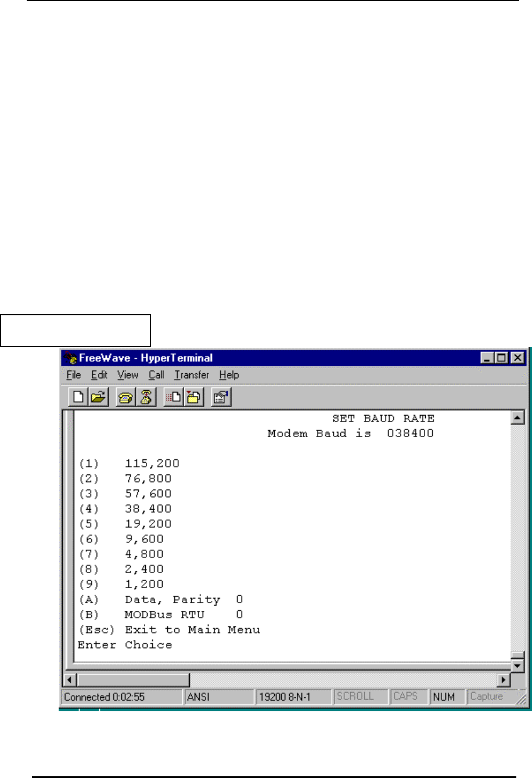This screenshot has width=532, height=778.
Task: Click the 'SET BAUD RATE' heading
Action: [383, 418]
